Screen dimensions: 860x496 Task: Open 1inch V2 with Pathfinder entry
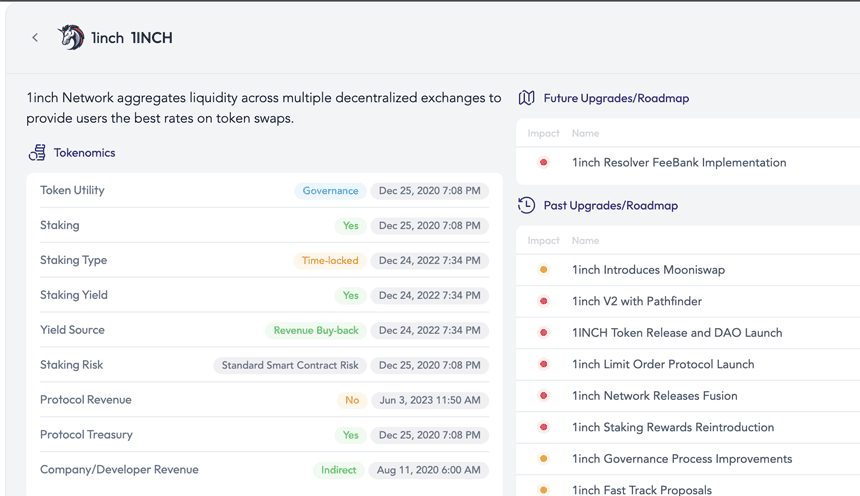637,301
